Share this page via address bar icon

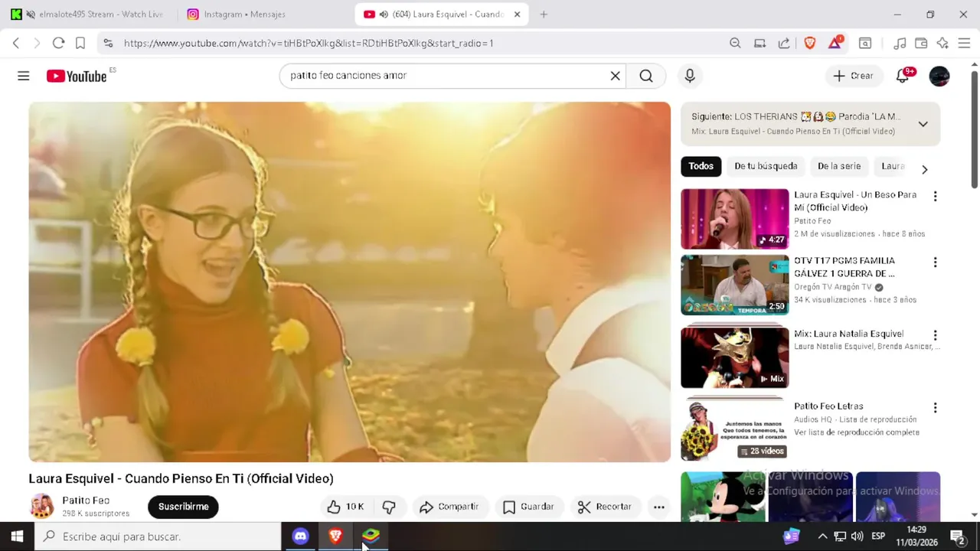(x=784, y=43)
